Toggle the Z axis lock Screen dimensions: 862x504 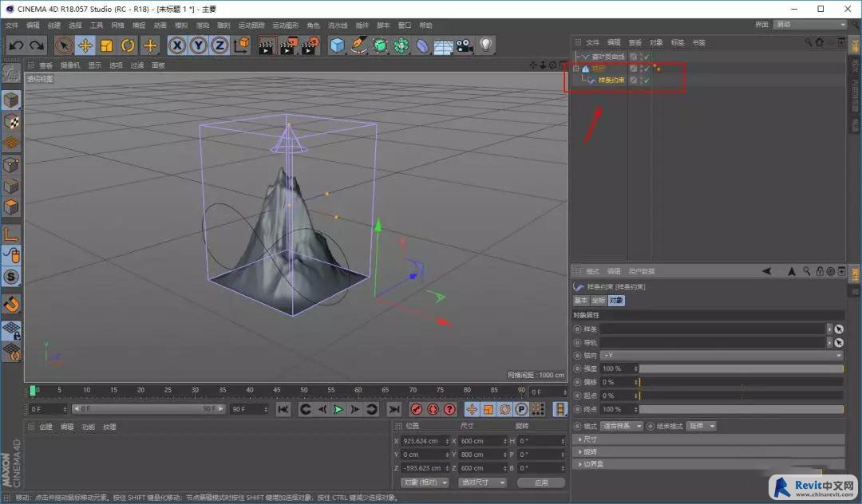pyautogui.click(x=220, y=45)
